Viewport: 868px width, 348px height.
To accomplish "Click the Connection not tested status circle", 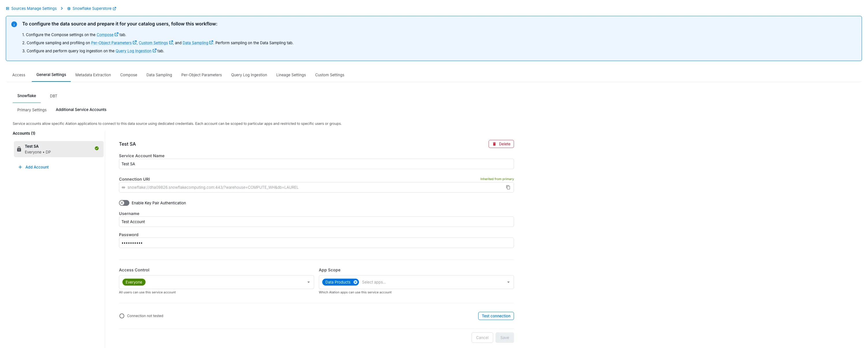I will point(122,316).
